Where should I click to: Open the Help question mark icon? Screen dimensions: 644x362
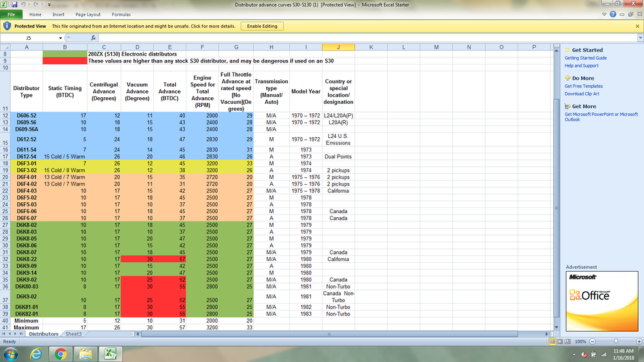[x=613, y=14]
